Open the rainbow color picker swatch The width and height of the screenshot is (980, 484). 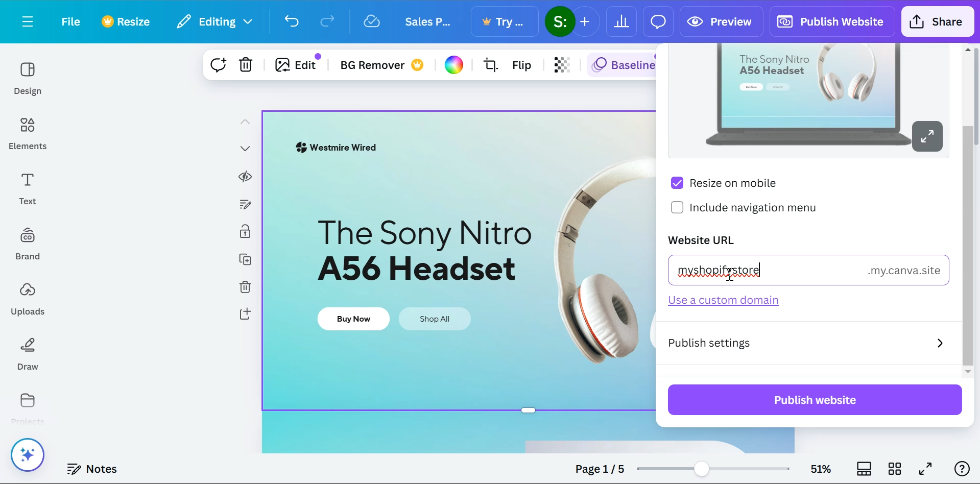pyautogui.click(x=454, y=65)
